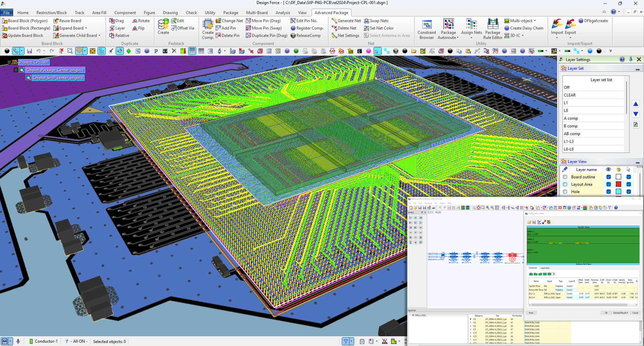
Task: Select AB comp in layer set list
Action: (x=572, y=134)
